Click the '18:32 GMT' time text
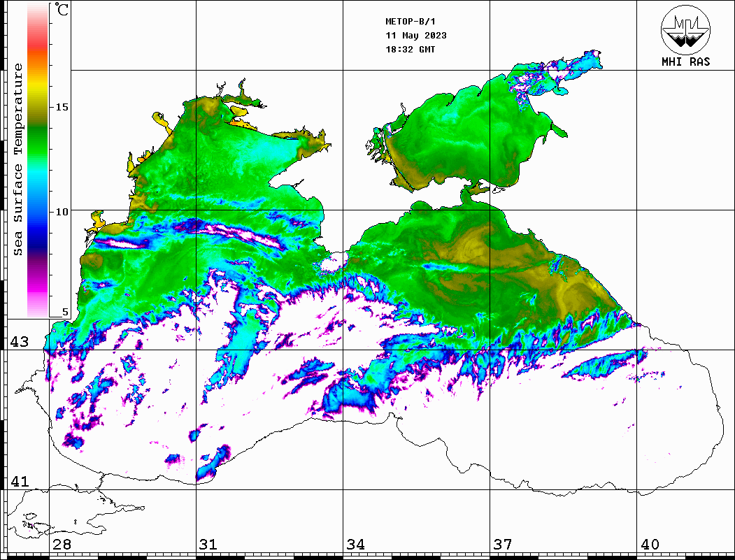 (x=410, y=49)
